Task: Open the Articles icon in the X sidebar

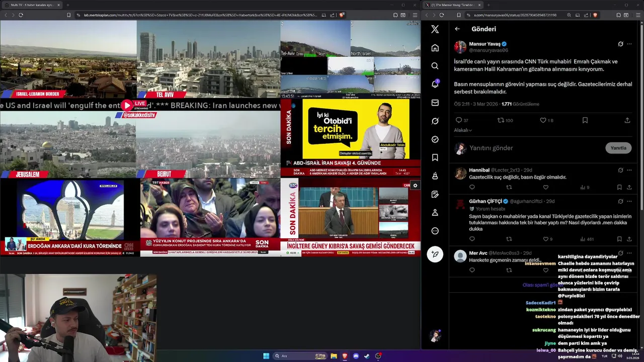Action: (435, 194)
